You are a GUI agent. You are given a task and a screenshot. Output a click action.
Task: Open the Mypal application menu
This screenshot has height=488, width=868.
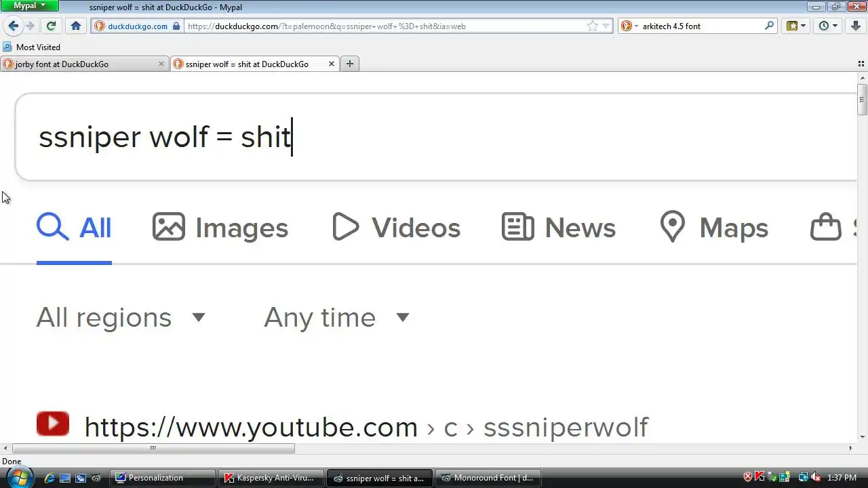30,5
